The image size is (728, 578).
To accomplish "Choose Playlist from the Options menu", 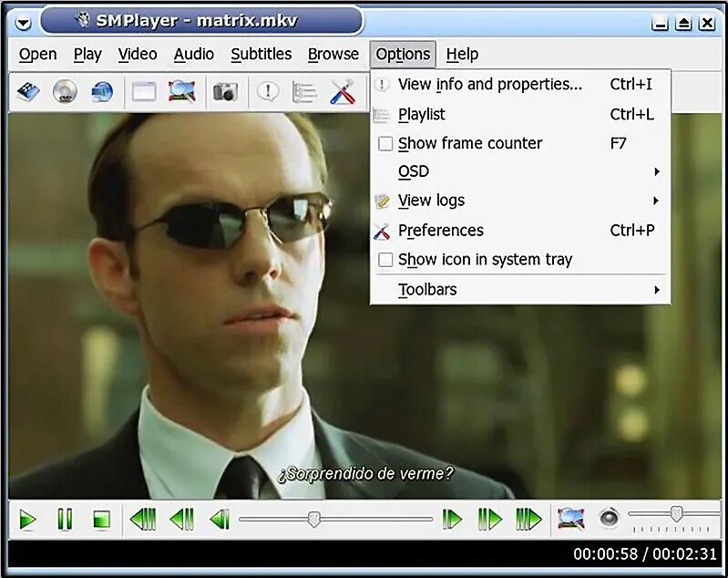I will (x=520, y=114).
